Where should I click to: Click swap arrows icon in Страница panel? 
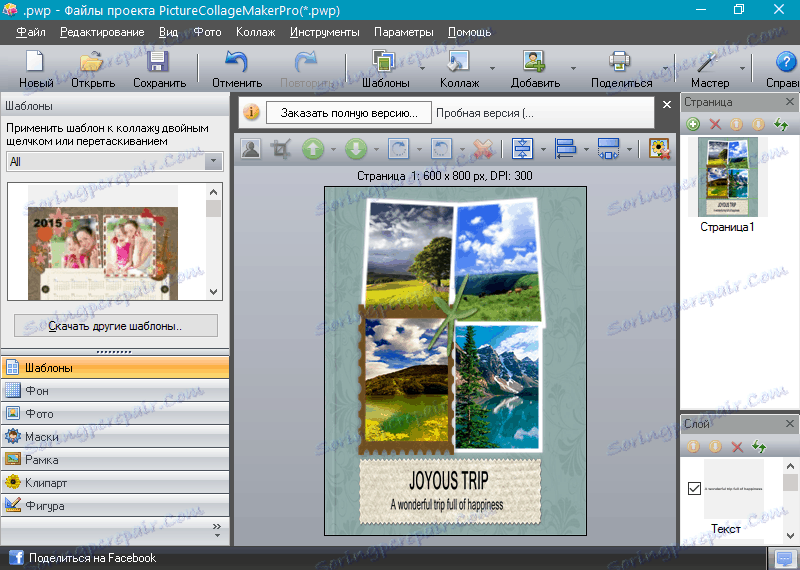point(781,124)
